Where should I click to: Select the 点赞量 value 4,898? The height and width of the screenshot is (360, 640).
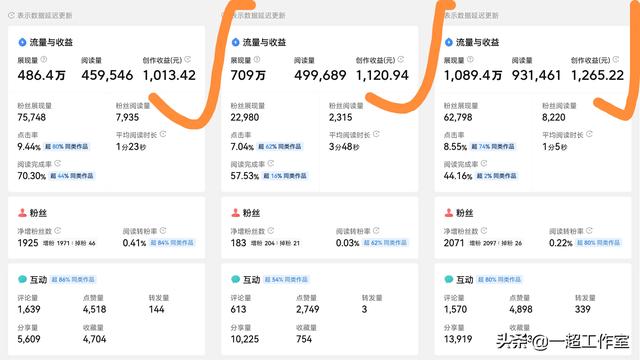(x=521, y=309)
